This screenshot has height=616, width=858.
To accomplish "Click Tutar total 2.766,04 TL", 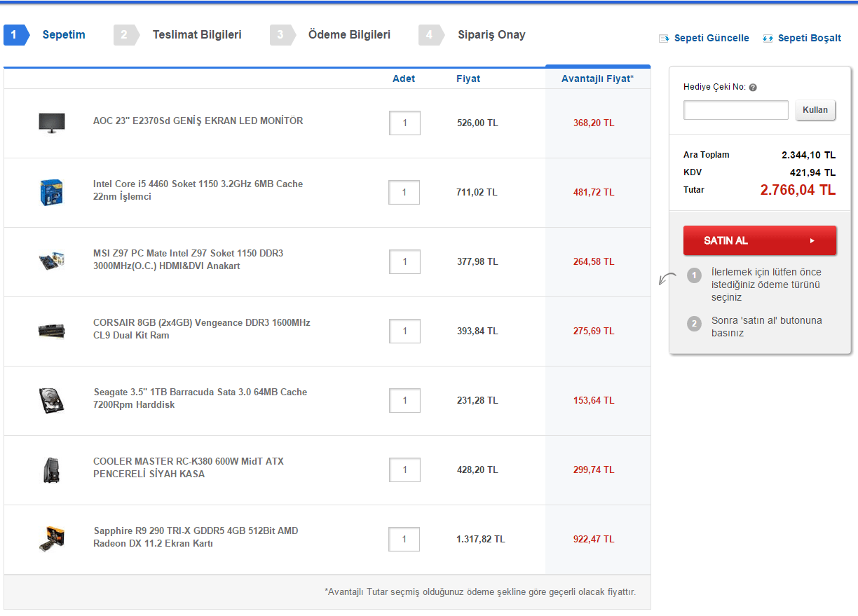I will click(798, 190).
